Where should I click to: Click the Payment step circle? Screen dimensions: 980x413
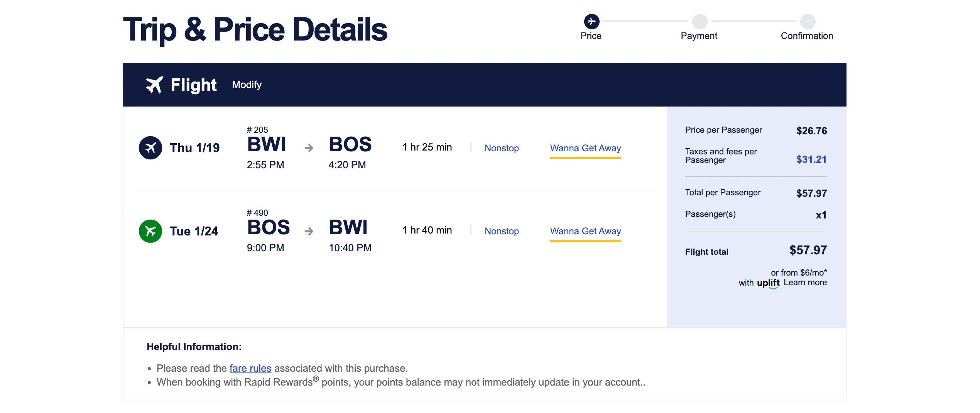[700, 22]
